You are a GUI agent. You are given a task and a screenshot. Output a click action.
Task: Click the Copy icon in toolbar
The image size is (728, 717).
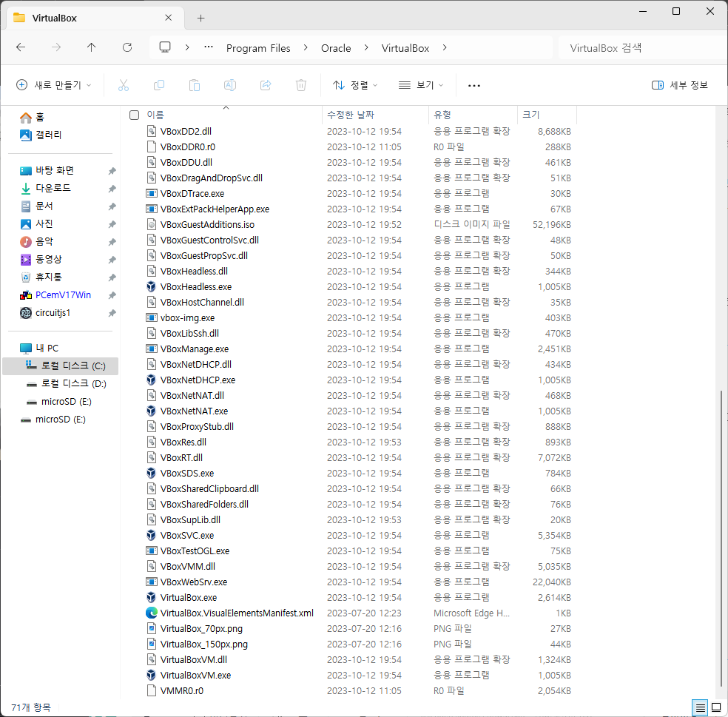(x=159, y=85)
